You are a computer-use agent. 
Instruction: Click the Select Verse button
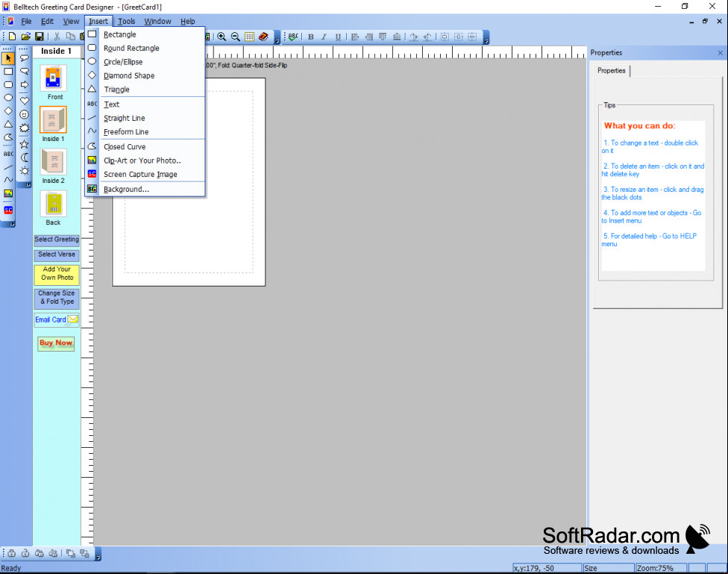57,255
